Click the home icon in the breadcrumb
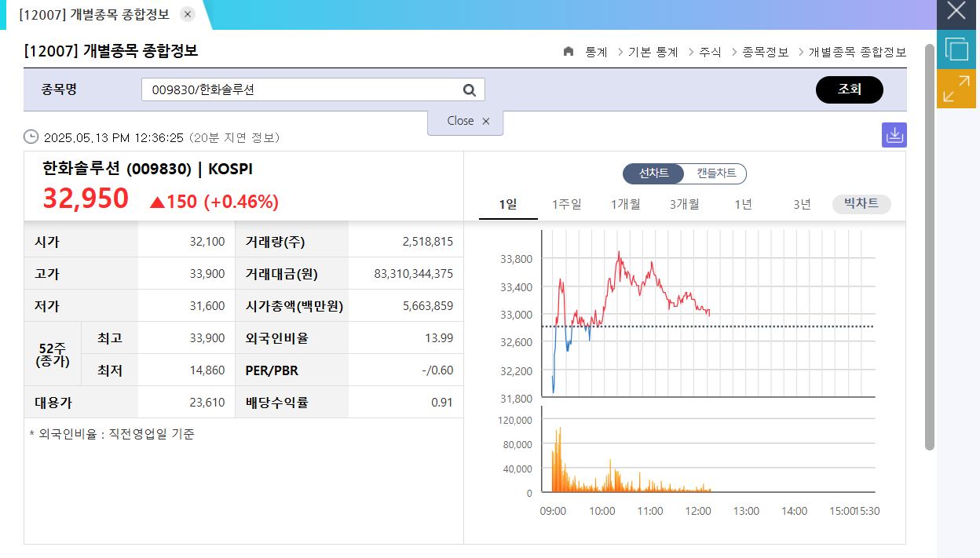This screenshot has height=558, width=980. click(568, 52)
